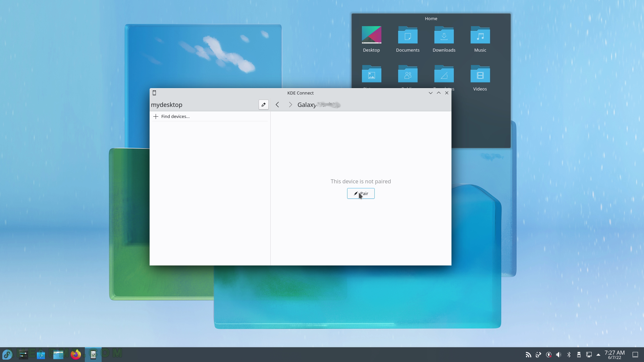Minimize the KDE Connect window
644x362 pixels.
[431, 93]
